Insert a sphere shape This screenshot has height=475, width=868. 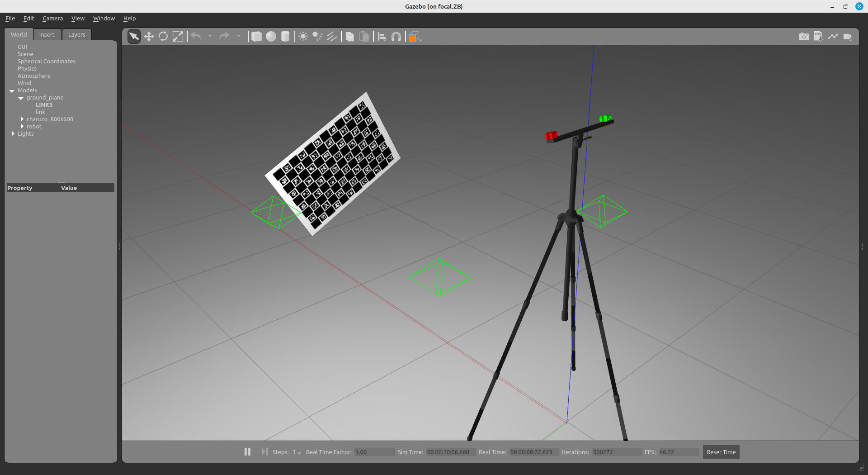click(271, 37)
